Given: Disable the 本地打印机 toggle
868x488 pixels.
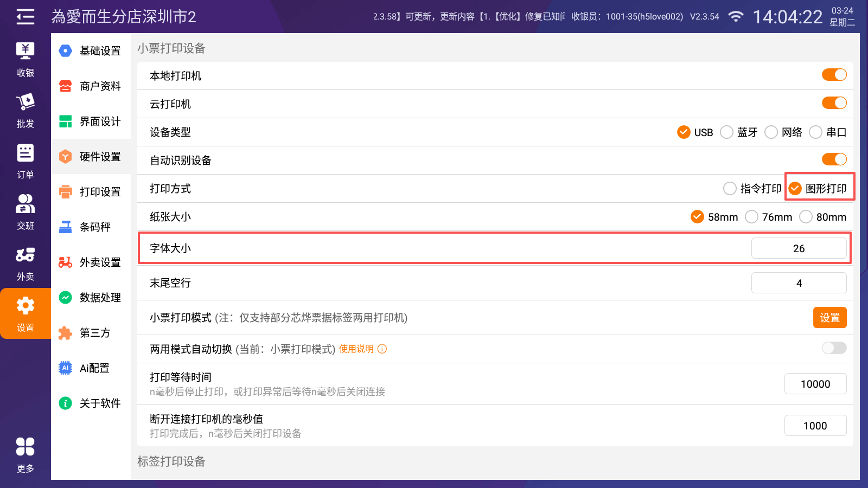Looking at the screenshot, I should [834, 75].
